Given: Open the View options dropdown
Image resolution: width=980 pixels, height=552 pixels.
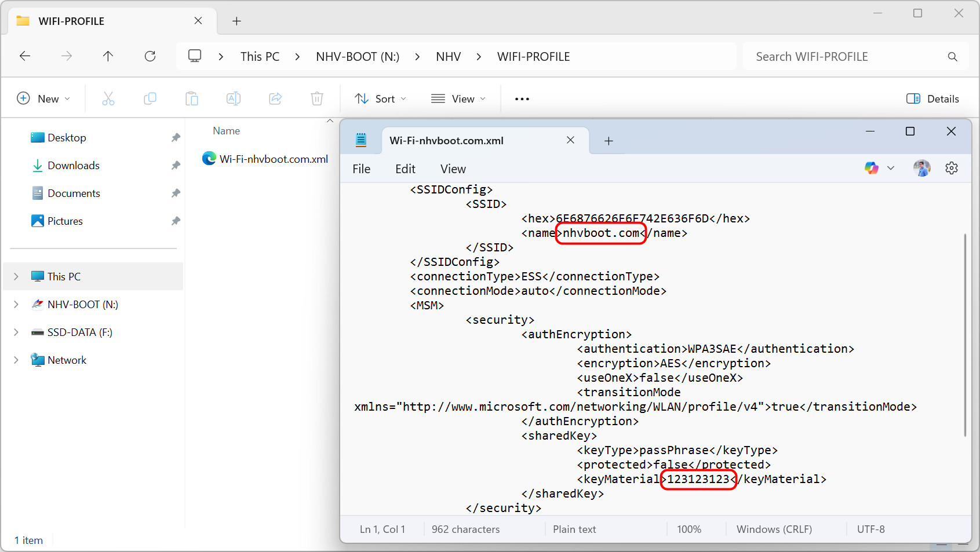Looking at the screenshot, I should tap(458, 99).
